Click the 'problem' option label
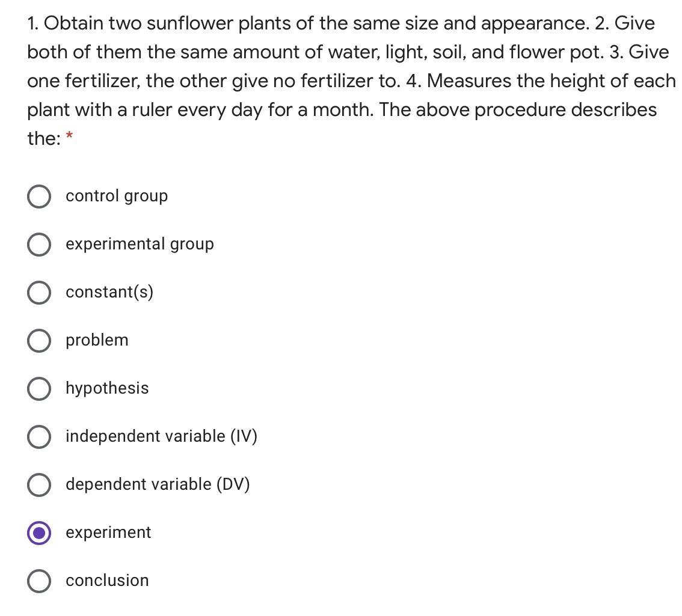This screenshot has width=682, height=616. click(x=97, y=340)
